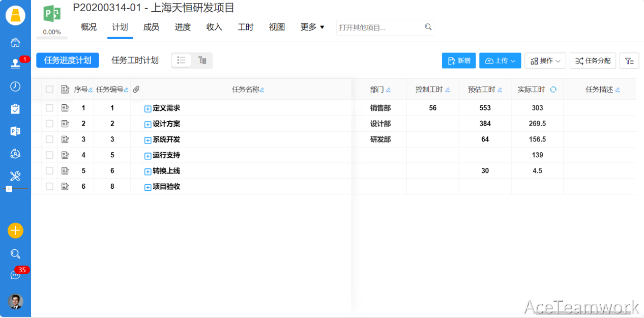Screen dimensions: 644x318
Task: Click the 新增 button
Action: (x=459, y=61)
